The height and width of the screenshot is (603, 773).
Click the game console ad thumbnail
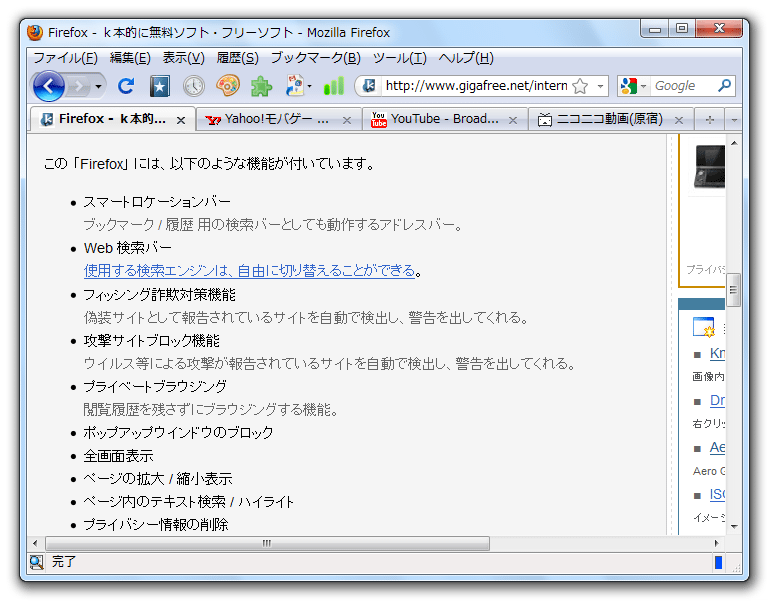[709, 167]
